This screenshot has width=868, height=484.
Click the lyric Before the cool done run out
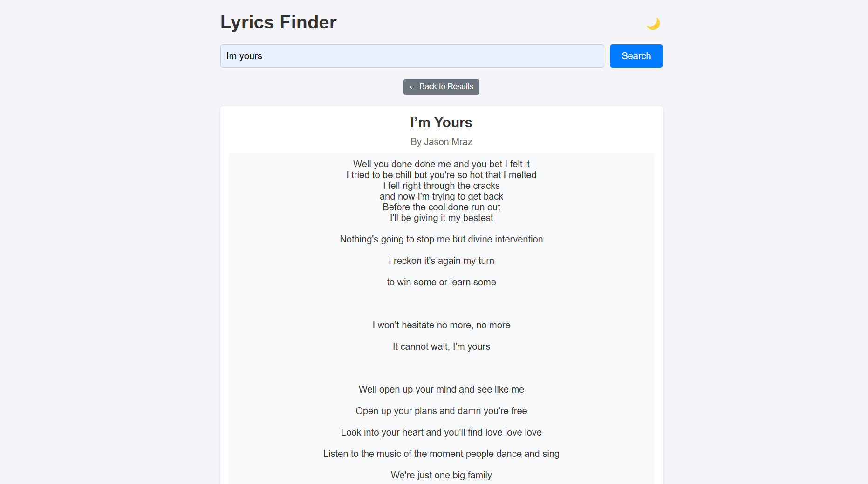point(441,207)
